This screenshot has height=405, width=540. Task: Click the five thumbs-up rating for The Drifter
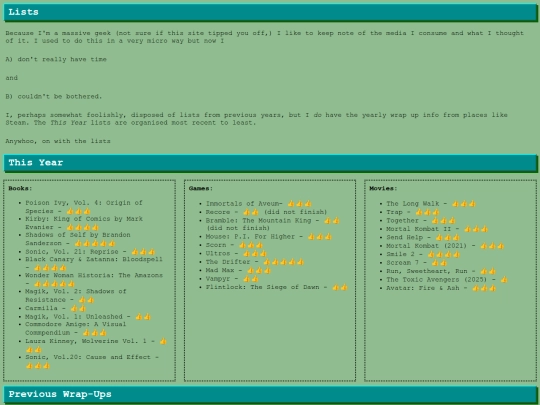[x=284, y=262]
